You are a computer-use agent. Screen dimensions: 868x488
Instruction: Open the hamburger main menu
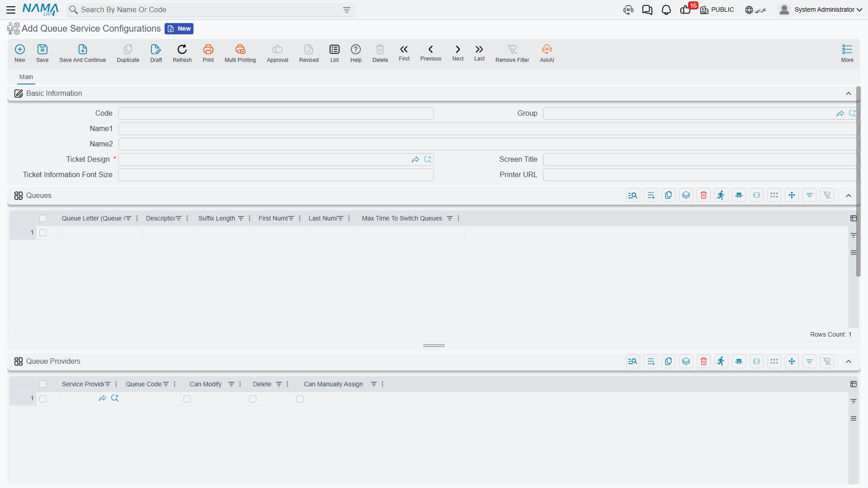tap(11, 10)
